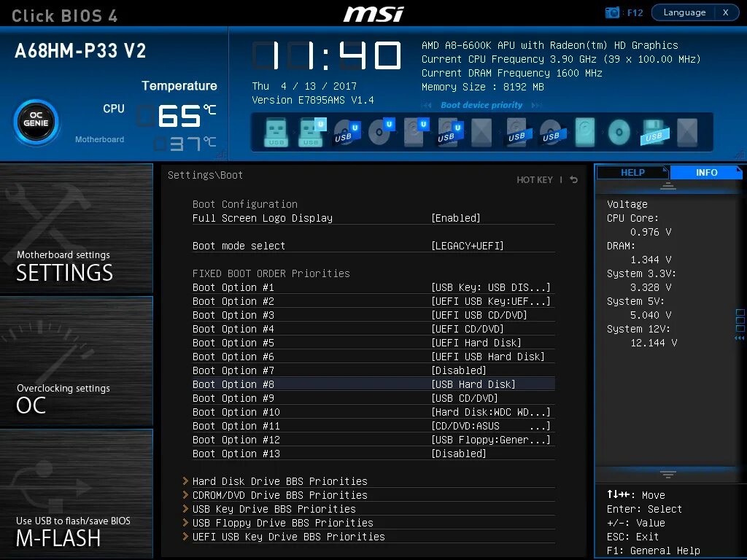
Task: Click the UEFI USB Hard Disk boot icon
Action: point(449,132)
